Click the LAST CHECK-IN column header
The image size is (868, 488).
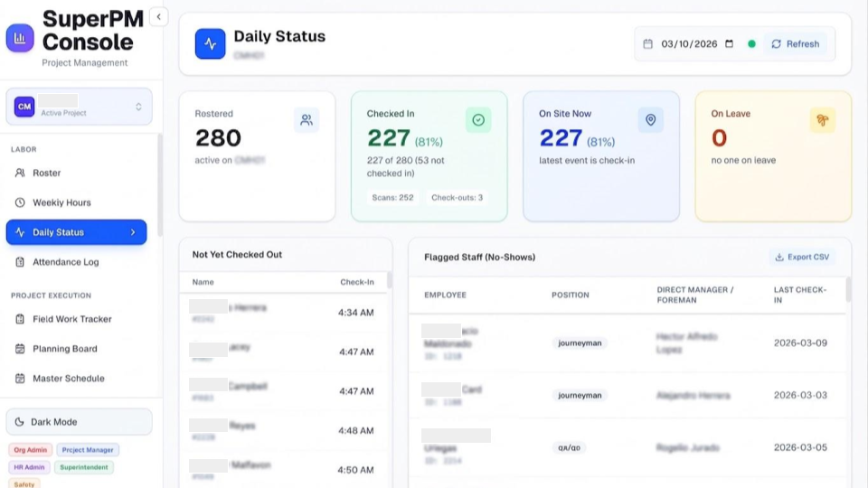[800, 295]
